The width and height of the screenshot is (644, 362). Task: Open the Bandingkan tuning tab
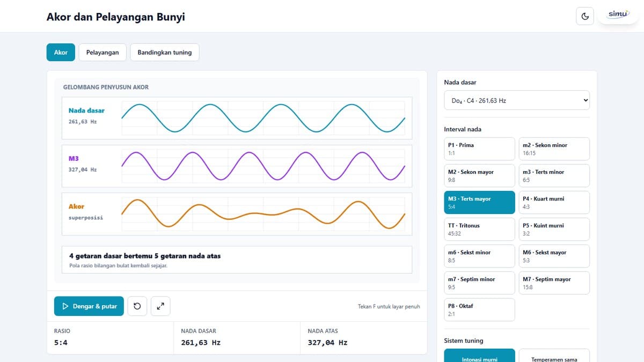pos(165,53)
